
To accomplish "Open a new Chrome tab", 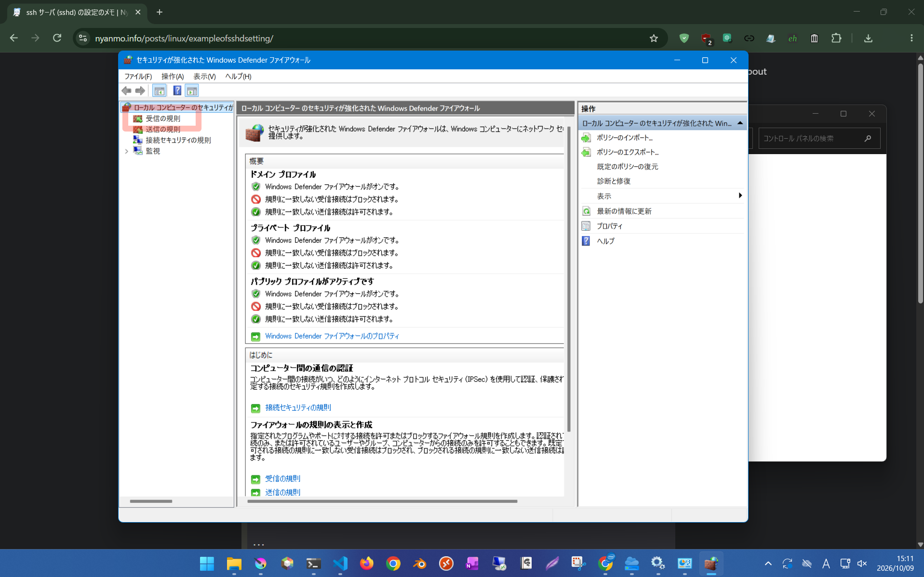I will [160, 12].
